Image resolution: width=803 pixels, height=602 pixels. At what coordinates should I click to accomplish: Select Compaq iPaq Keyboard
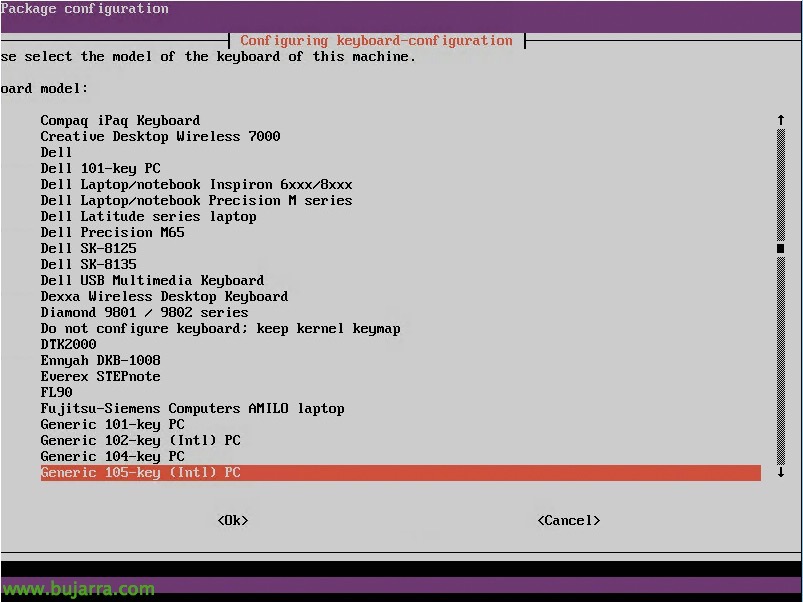(120, 120)
